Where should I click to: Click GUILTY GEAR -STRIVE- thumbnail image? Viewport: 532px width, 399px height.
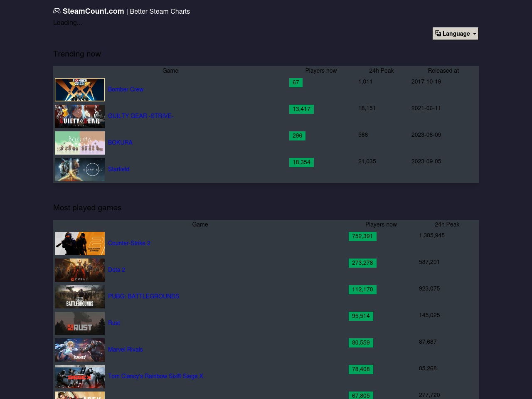coord(80,116)
